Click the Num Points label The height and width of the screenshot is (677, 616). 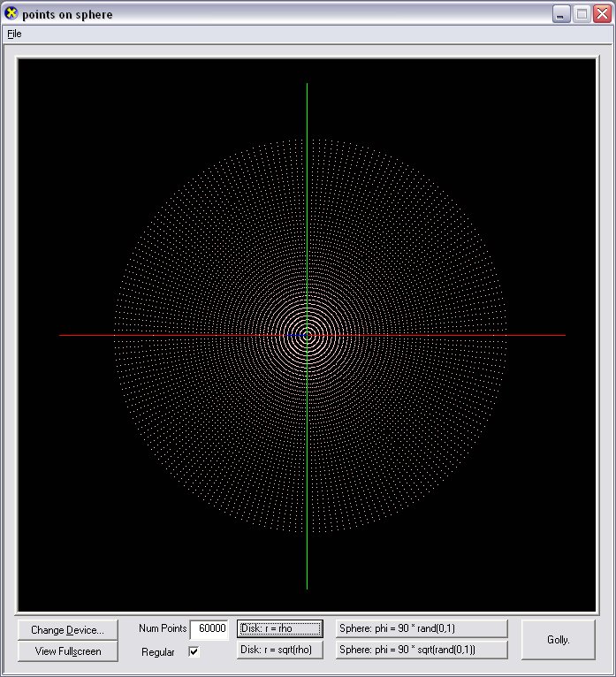point(163,628)
